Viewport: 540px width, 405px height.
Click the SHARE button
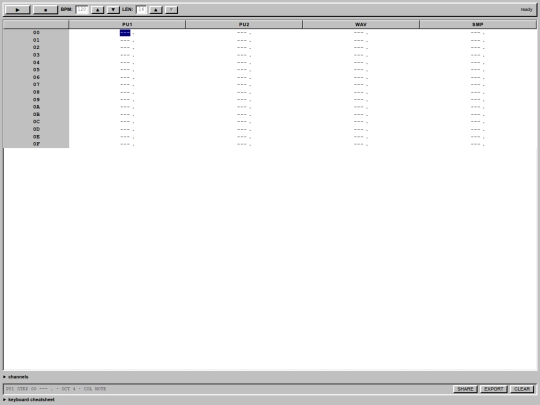point(465,389)
